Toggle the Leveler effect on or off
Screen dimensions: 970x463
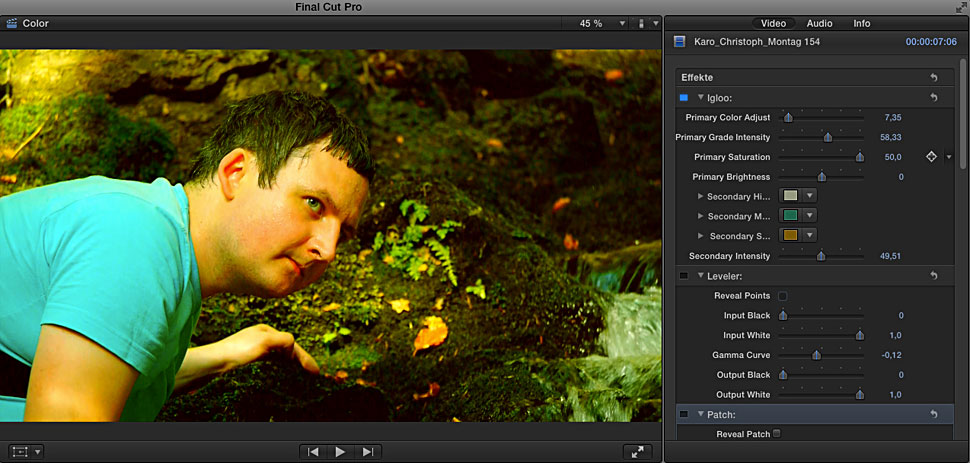pyautogui.click(x=684, y=275)
